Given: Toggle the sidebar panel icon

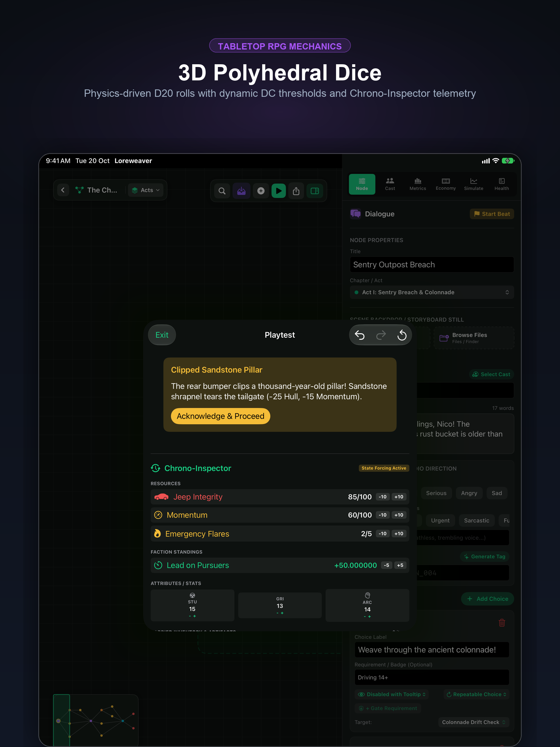Looking at the screenshot, I should [x=315, y=191].
